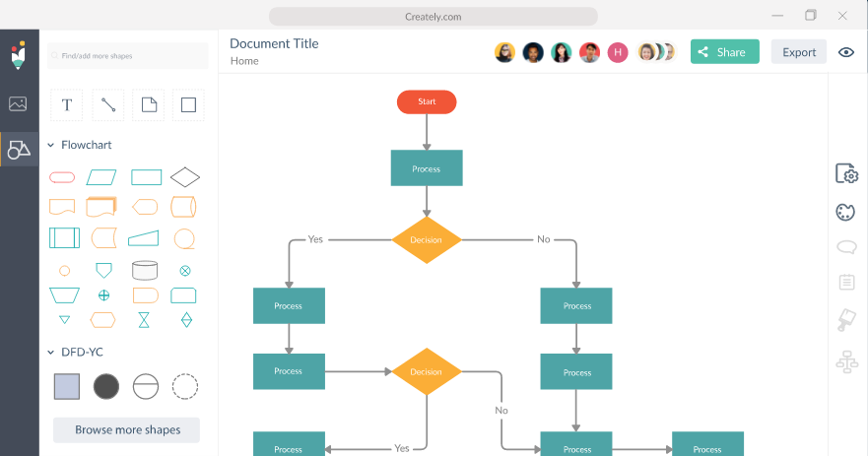
Task: Select the Text tool in shapes panel
Action: pos(66,105)
